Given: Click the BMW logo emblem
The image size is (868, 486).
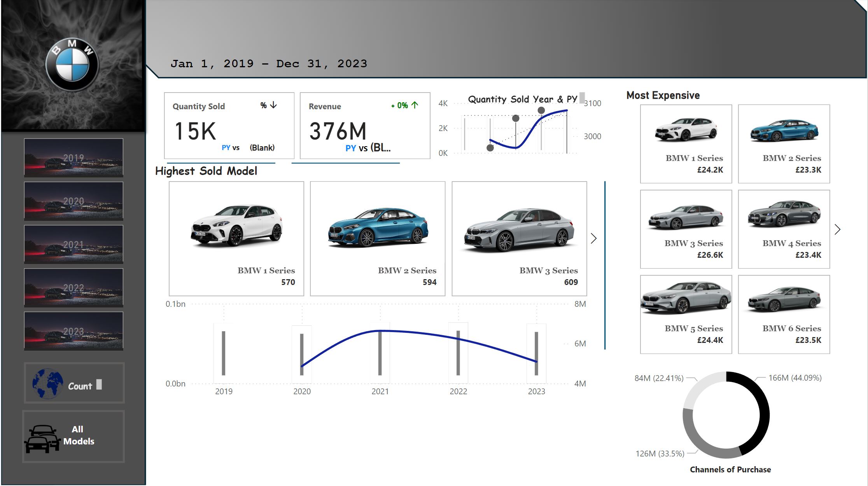Looking at the screenshot, I should [72, 65].
